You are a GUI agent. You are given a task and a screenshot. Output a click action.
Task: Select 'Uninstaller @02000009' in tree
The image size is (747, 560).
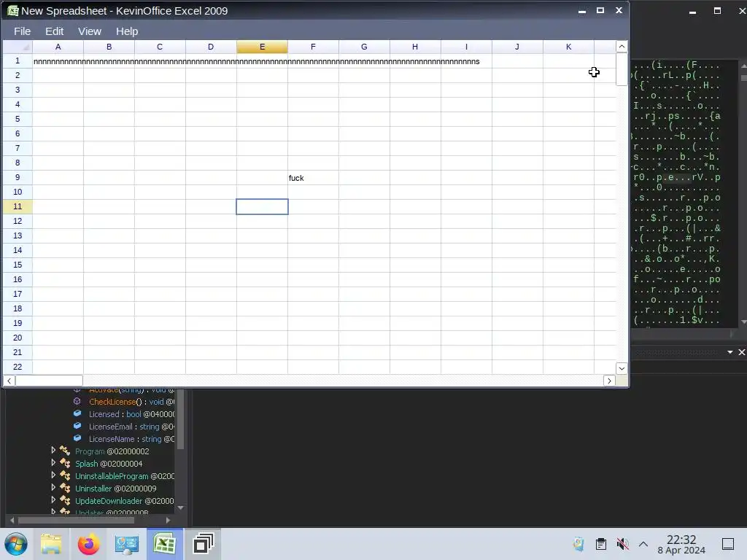click(116, 489)
